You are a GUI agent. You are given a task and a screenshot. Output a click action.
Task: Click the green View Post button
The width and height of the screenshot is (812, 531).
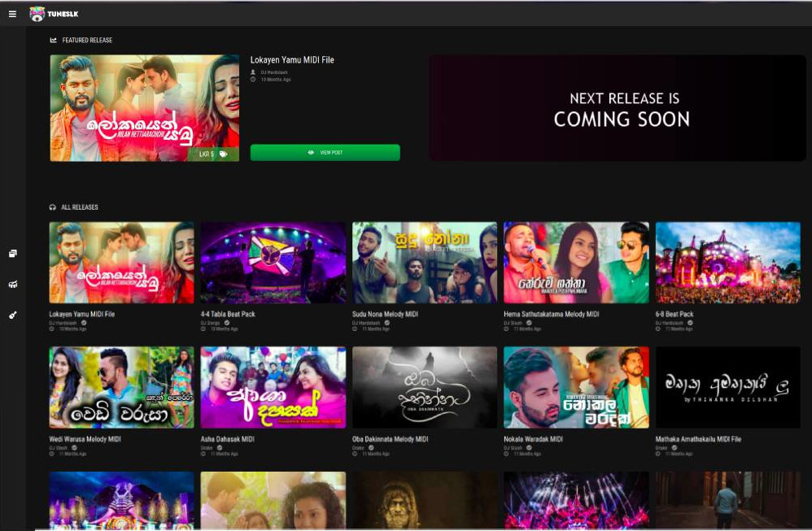tap(325, 153)
